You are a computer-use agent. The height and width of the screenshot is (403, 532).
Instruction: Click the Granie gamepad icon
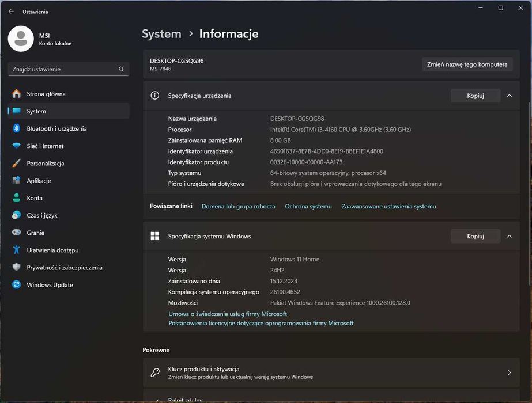(16, 232)
